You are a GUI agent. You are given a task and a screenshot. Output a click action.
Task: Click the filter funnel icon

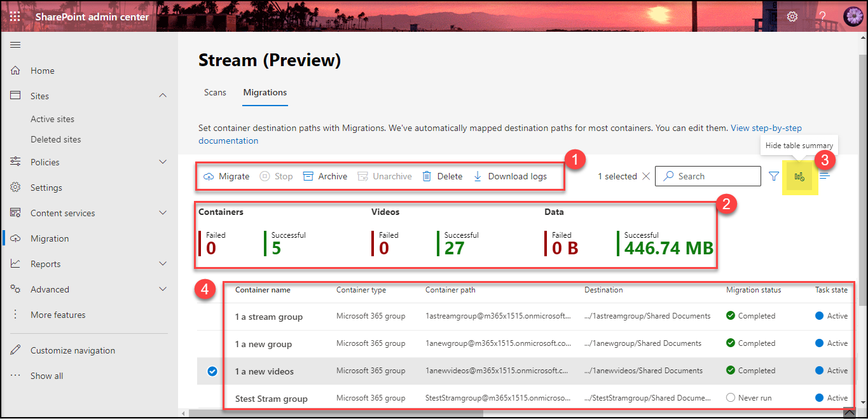click(x=774, y=176)
